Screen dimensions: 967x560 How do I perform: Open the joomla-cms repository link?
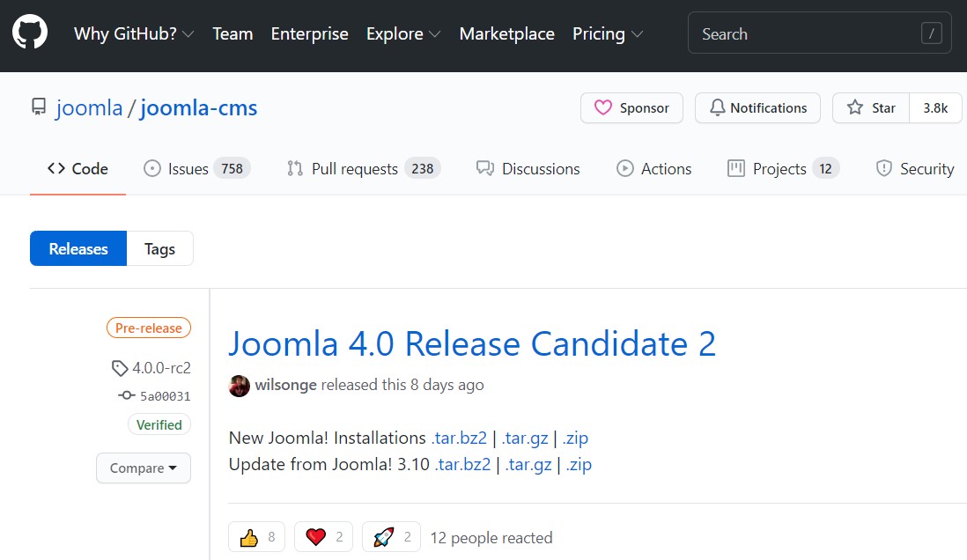coord(198,108)
